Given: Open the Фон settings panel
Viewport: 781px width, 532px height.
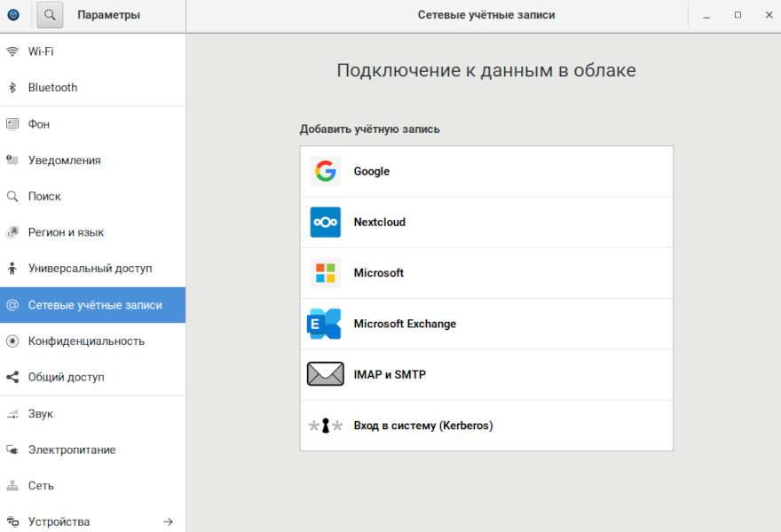Looking at the screenshot, I should [39, 124].
